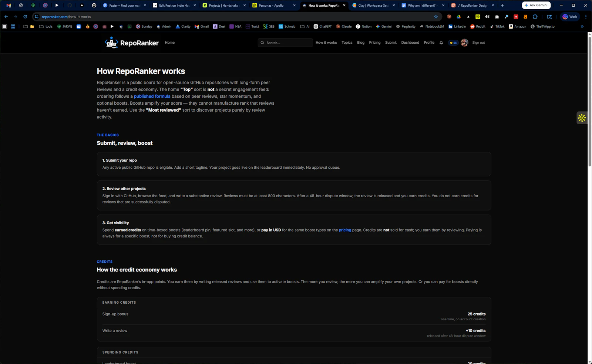
Task: Click the yellow asterisk side panel widget
Action: click(582, 118)
